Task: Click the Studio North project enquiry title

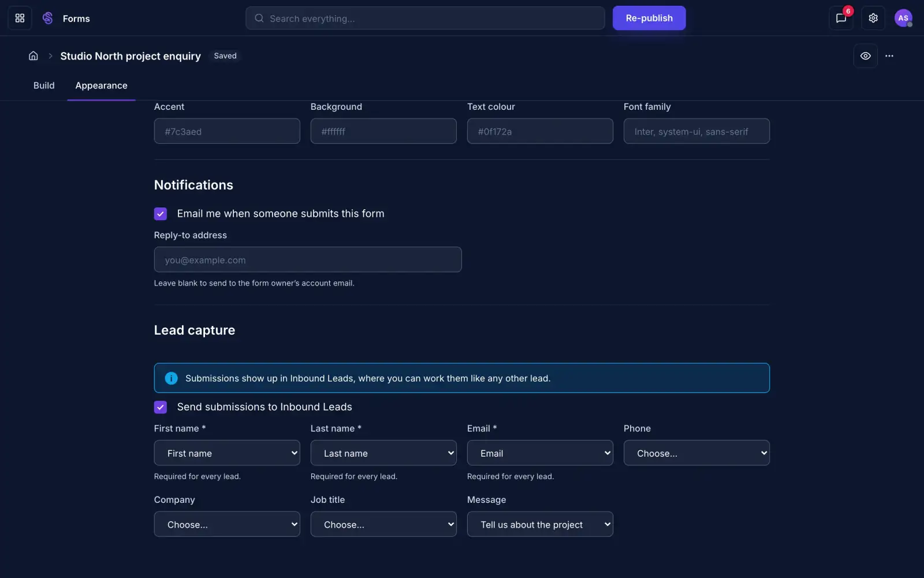Action: [131, 56]
